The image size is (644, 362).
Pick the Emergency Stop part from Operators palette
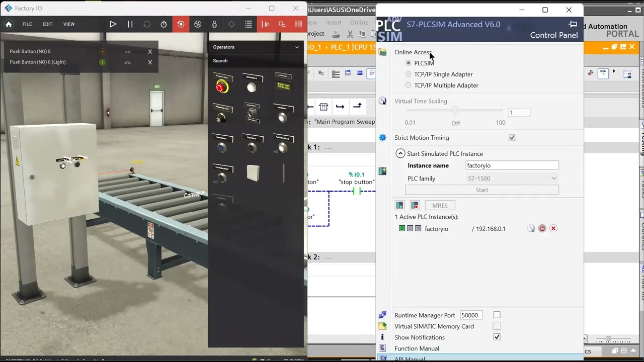click(x=222, y=84)
